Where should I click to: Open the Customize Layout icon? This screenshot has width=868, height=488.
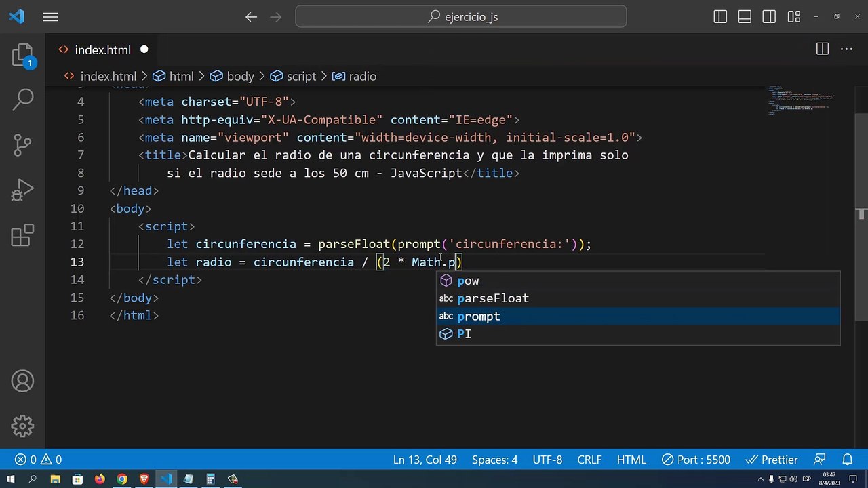pyautogui.click(x=793, y=17)
